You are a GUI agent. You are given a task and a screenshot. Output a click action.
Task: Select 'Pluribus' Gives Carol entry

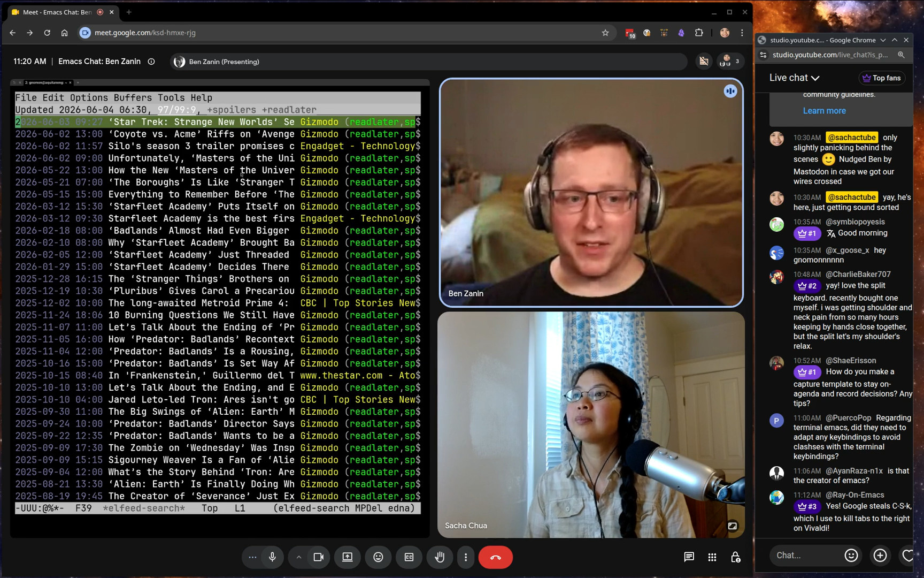[218, 291]
